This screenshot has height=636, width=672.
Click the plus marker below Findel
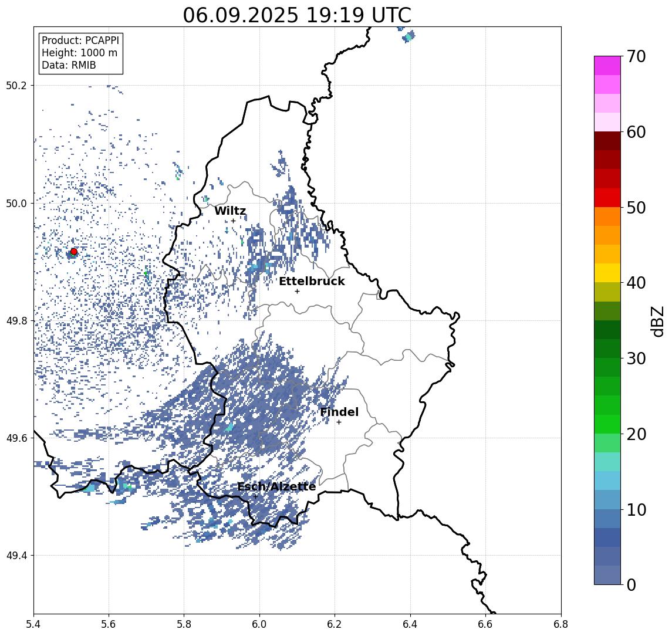tap(339, 422)
